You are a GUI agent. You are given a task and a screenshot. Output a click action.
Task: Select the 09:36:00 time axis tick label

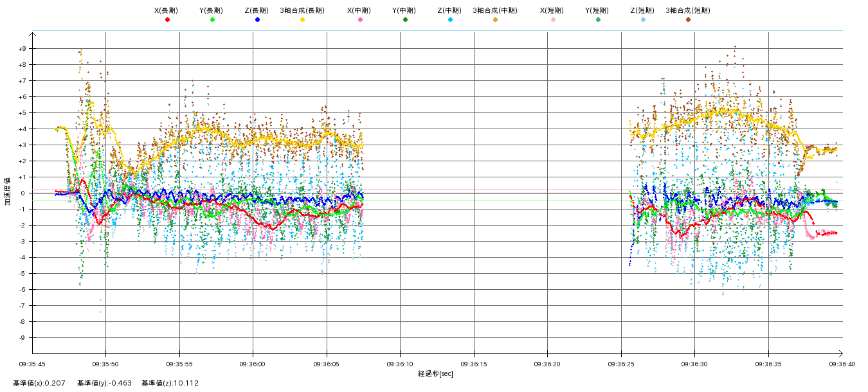click(253, 363)
